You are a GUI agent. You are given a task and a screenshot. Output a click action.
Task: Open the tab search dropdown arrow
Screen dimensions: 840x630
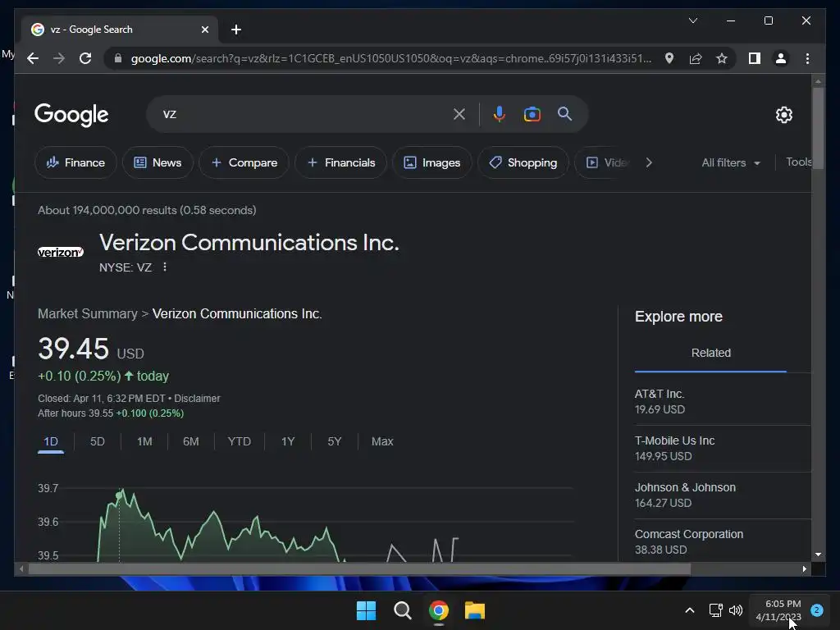click(692, 21)
